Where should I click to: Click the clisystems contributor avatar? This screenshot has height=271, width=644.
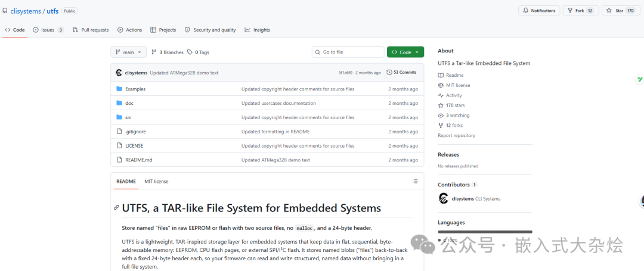coord(444,198)
